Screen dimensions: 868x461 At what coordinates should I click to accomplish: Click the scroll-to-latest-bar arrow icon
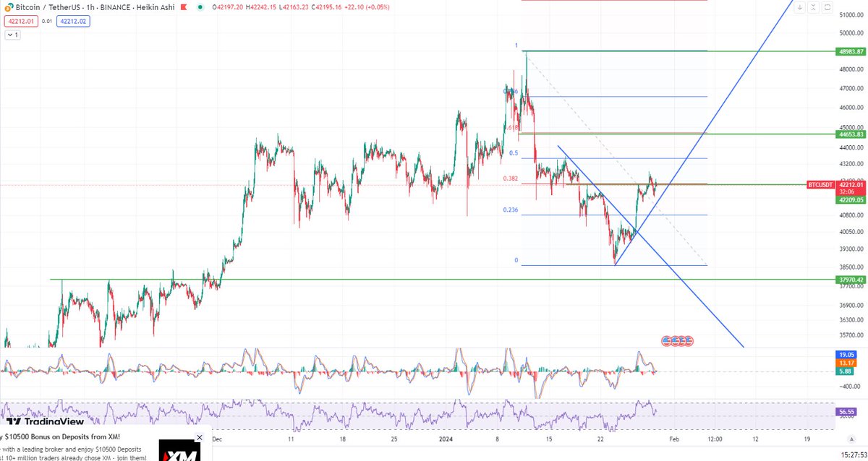(x=800, y=7)
